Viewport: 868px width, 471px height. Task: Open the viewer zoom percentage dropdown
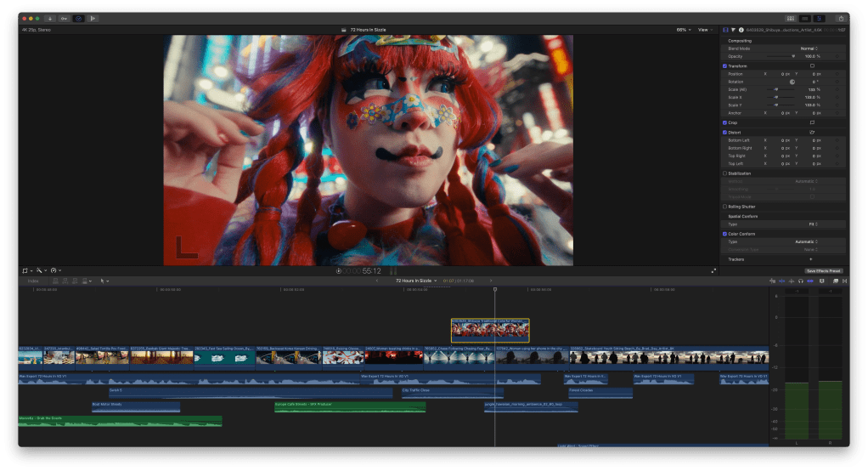tap(683, 30)
